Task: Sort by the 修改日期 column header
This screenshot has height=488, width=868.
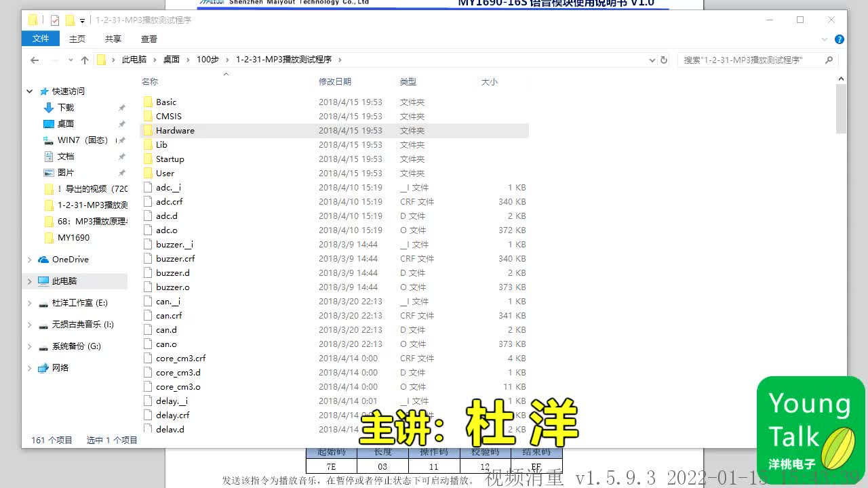Action: pos(335,81)
